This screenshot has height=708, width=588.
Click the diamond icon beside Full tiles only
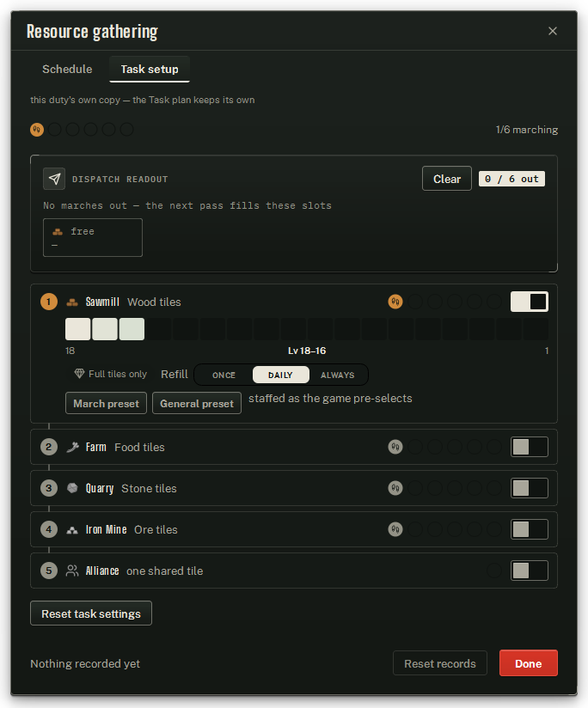click(x=79, y=374)
